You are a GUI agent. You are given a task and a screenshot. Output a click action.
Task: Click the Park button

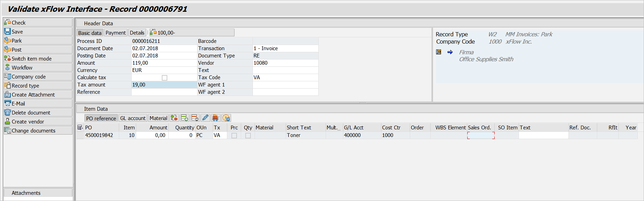(x=38, y=40)
